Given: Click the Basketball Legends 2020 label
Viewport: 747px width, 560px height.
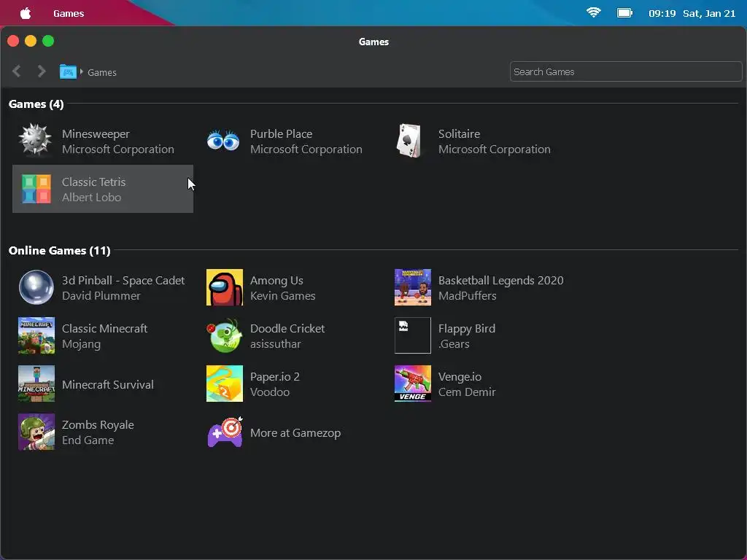Looking at the screenshot, I should (500, 281).
